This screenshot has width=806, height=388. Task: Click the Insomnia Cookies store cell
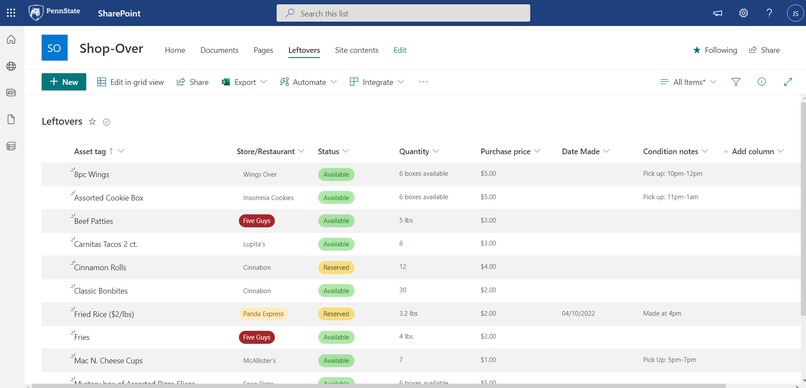268,198
